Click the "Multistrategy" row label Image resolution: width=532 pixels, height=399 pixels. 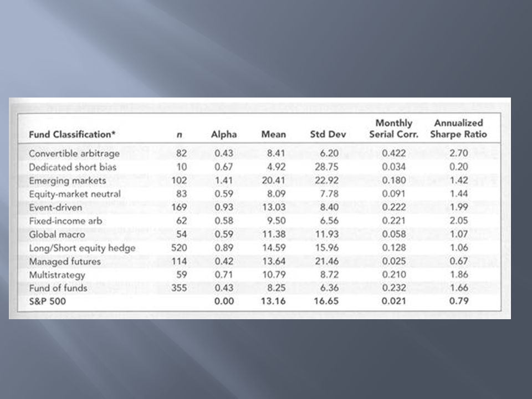point(57,275)
